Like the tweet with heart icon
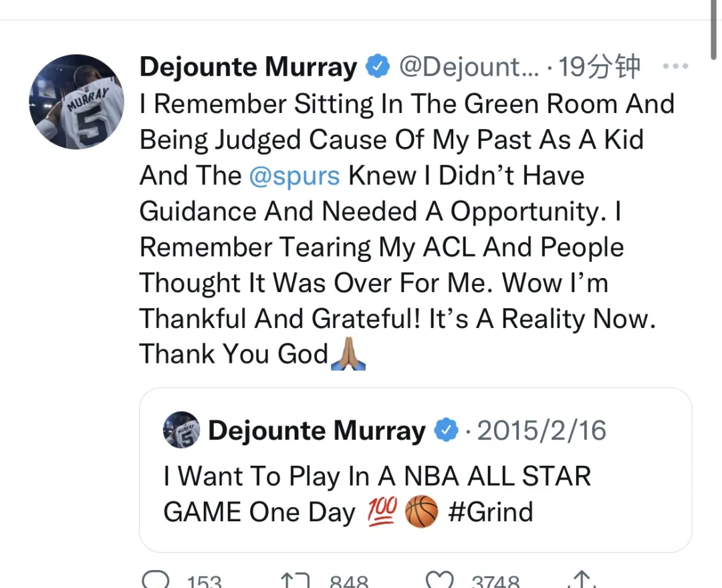 point(439,580)
